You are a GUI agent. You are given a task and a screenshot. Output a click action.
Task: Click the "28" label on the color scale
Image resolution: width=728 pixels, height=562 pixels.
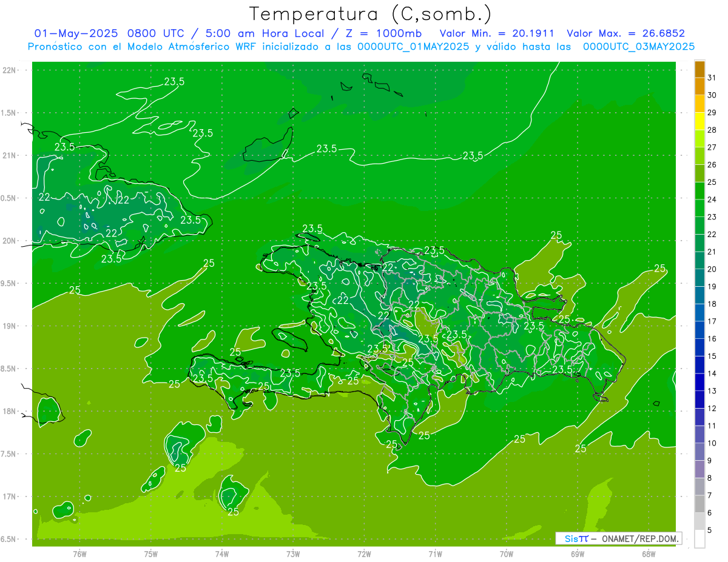click(712, 130)
